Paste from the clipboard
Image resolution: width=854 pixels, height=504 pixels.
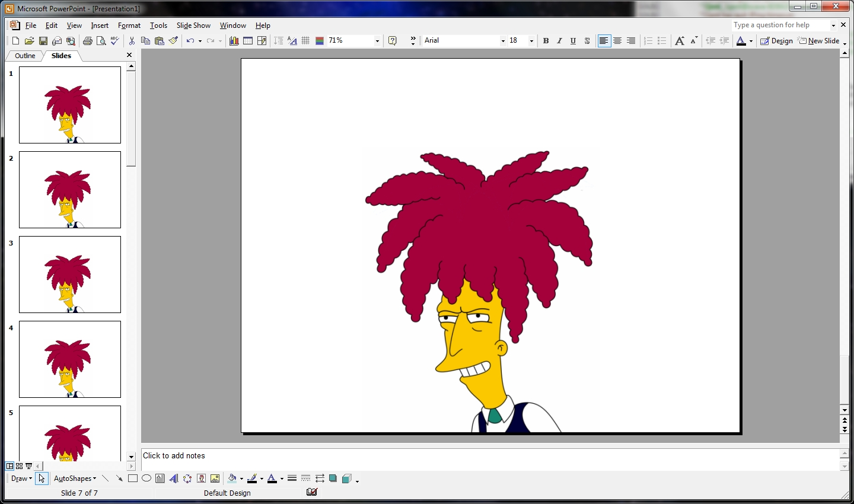[x=159, y=41]
